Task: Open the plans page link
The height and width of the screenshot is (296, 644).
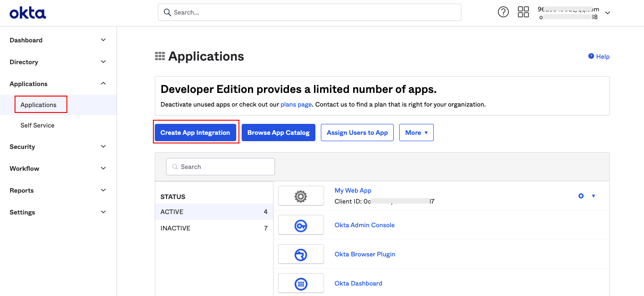Action: click(x=296, y=104)
